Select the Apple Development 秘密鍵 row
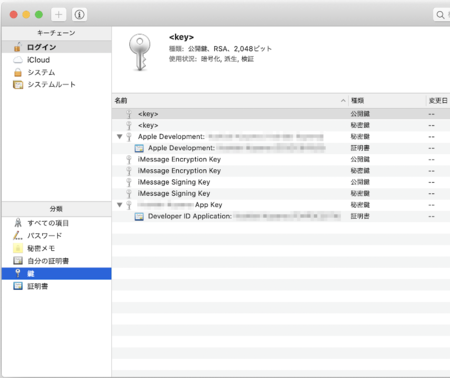 point(281,137)
